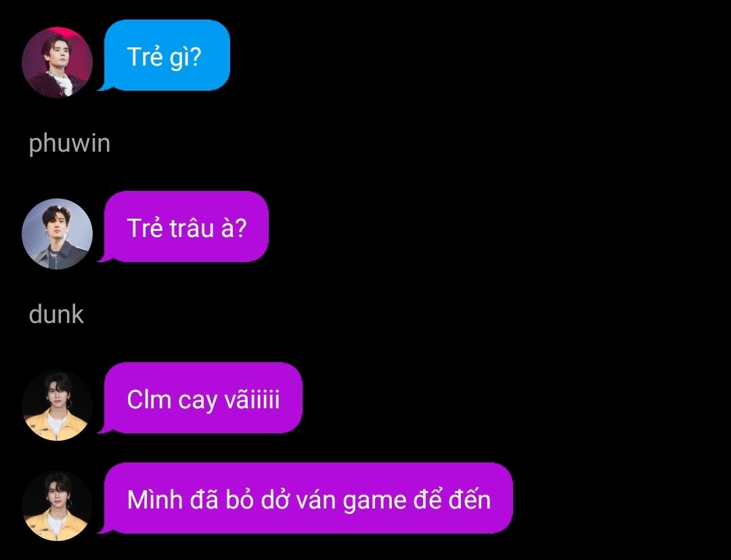The width and height of the screenshot is (731, 560).
Task: Click the word "gì?" in blue bubble
Action: (x=185, y=58)
